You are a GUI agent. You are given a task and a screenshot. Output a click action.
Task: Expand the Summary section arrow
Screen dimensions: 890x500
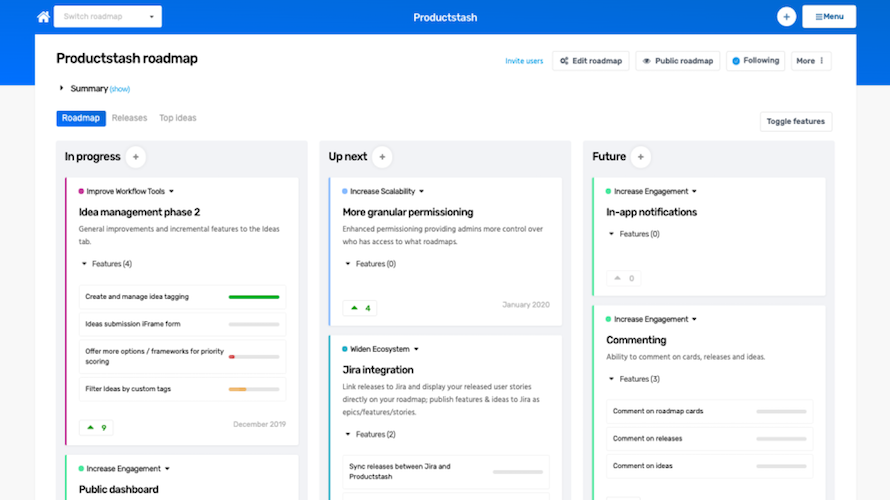pyautogui.click(x=61, y=89)
